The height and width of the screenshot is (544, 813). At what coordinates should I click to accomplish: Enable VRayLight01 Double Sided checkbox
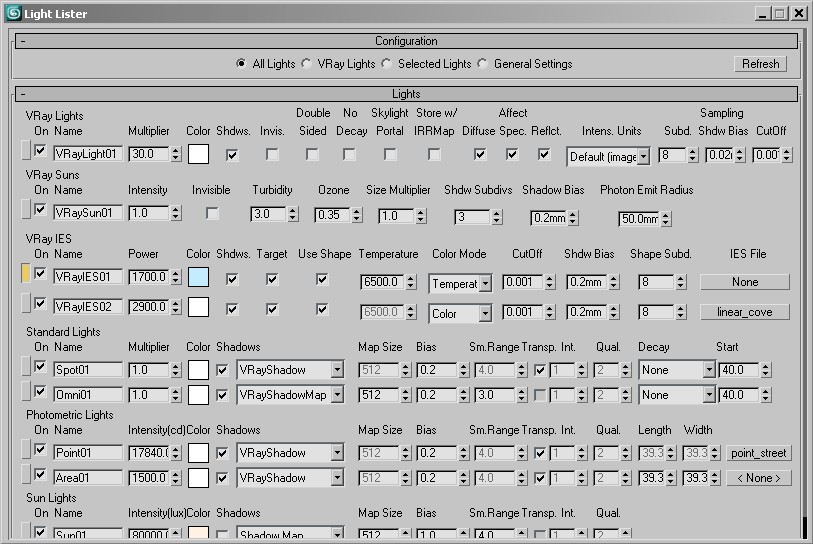pos(312,155)
